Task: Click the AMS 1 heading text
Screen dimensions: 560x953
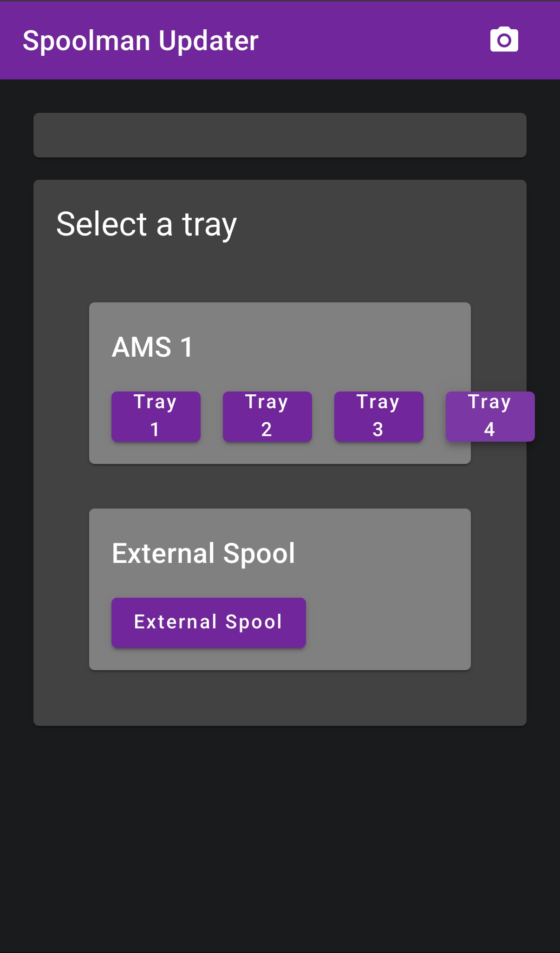Action: (152, 347)
